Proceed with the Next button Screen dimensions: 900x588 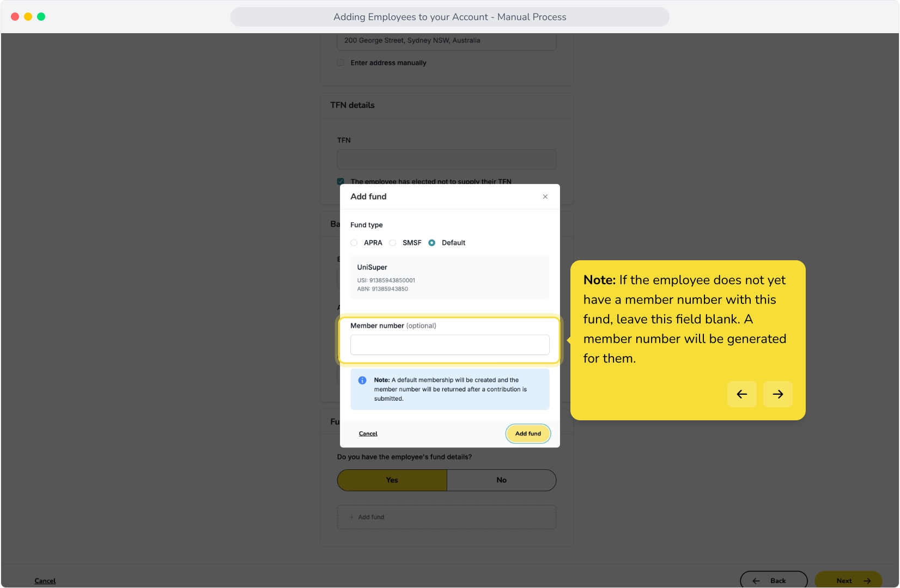click(x=849, y=580)
